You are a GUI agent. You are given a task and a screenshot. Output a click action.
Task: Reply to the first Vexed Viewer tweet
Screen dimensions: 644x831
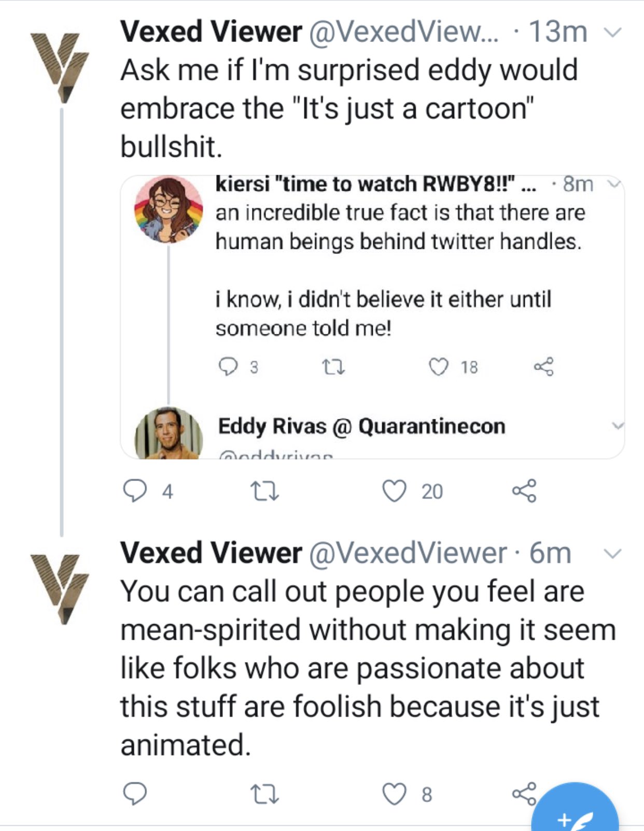135,491
